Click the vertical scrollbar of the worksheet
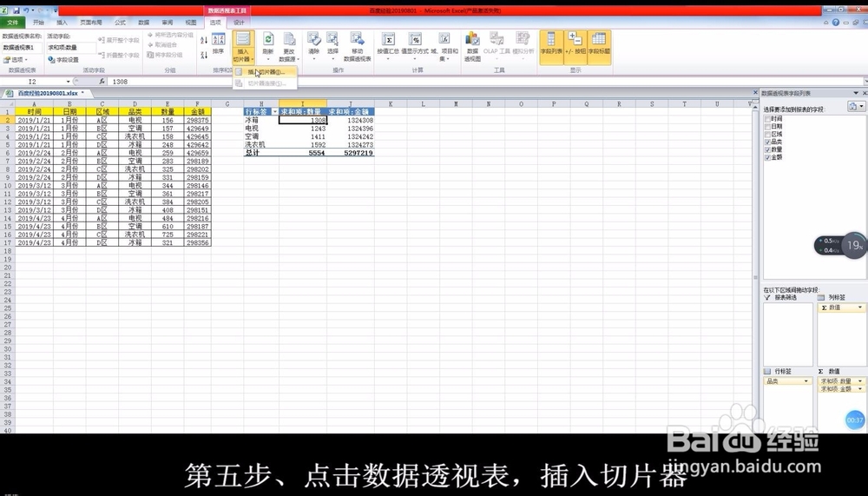868x496 pixels. coord(755,266)
